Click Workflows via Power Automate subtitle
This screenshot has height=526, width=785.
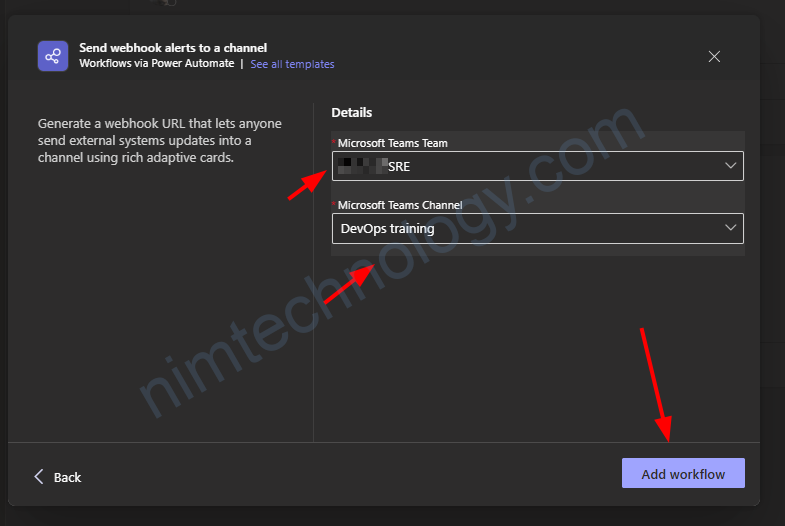pos(156,64)
